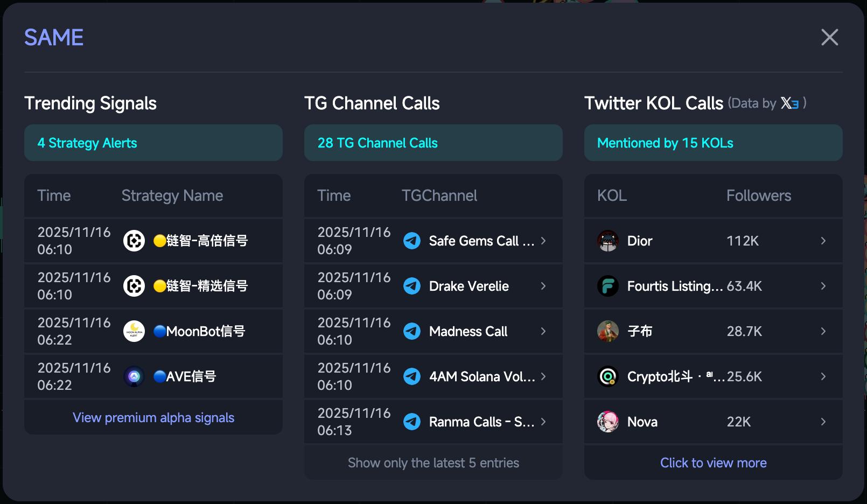Click Fourtis Listing's green logo avatar
Image resolution: width=867 pixels, height=504 pixels.
[x=608, y=286]
